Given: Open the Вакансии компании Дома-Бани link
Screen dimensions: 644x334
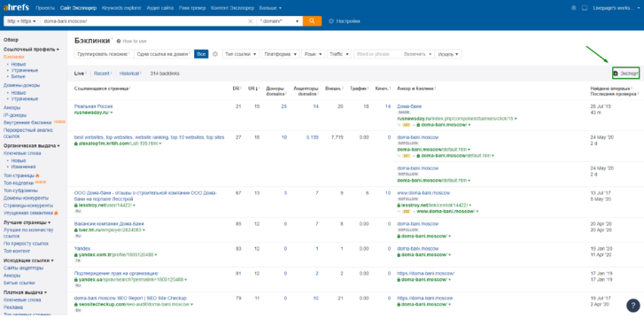Looking at the screenshot, I should tap(109, 224).
